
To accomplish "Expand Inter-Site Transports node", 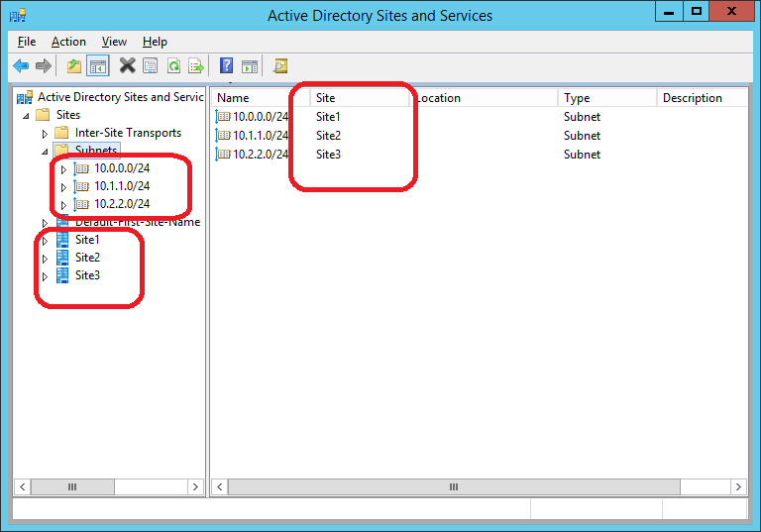I will click(x=45, y=134).
